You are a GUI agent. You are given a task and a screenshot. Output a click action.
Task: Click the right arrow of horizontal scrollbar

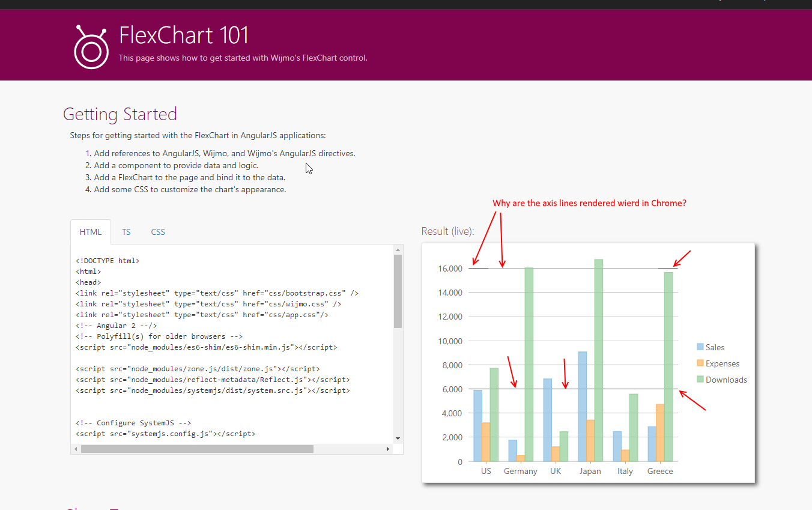[x=389, y=448]
